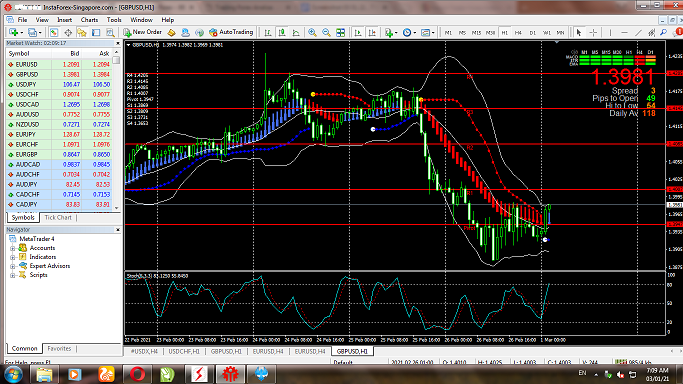683x384 pixels.
Task: Toggle the Terminal panel icon
Action: click(x=96, y=32)
